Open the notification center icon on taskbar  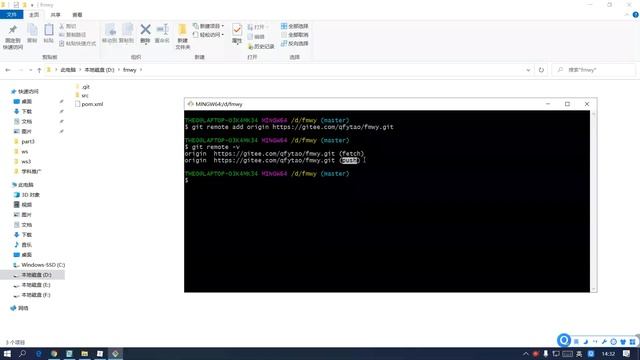(x=627, y=353)
